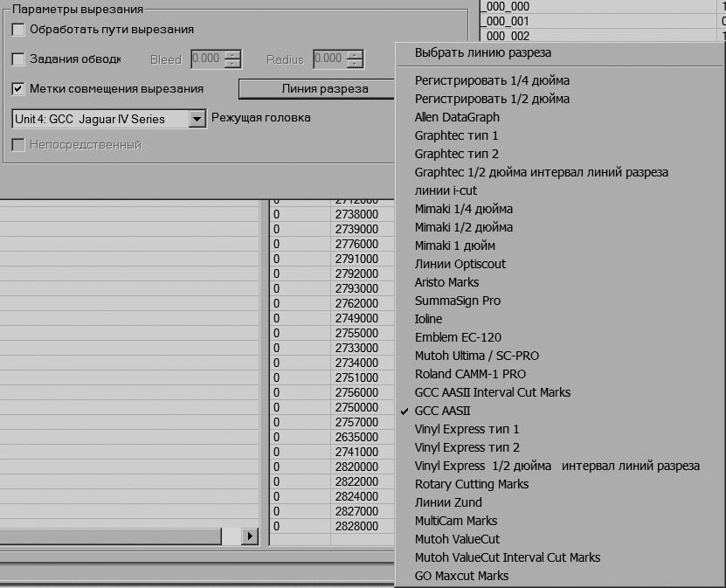Select GCC AASII Interval Cut Marks
Viewport: 726px width, 588px height.
492,392
